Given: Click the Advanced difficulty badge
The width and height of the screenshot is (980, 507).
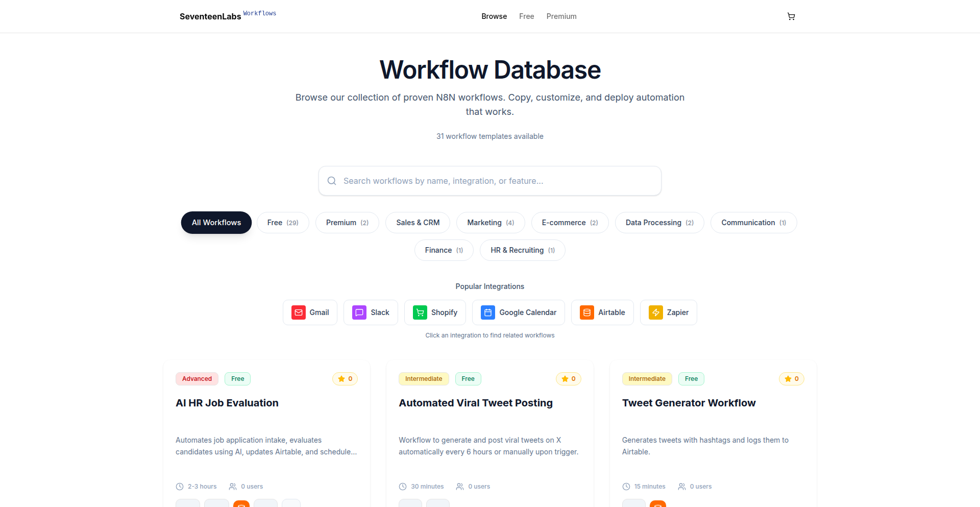Looking at the screenshot, I should point(197,379).
